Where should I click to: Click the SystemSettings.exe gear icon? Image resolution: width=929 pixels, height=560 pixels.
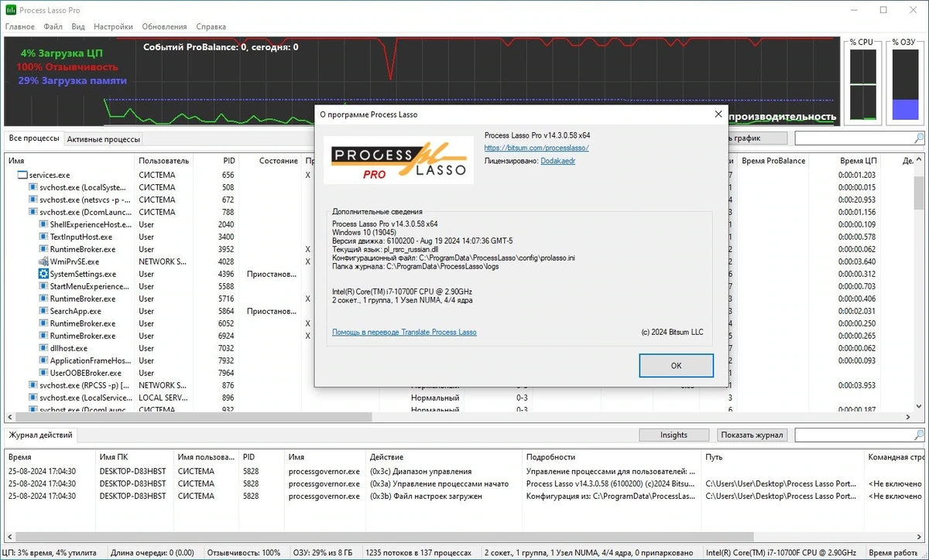[44, 274]
